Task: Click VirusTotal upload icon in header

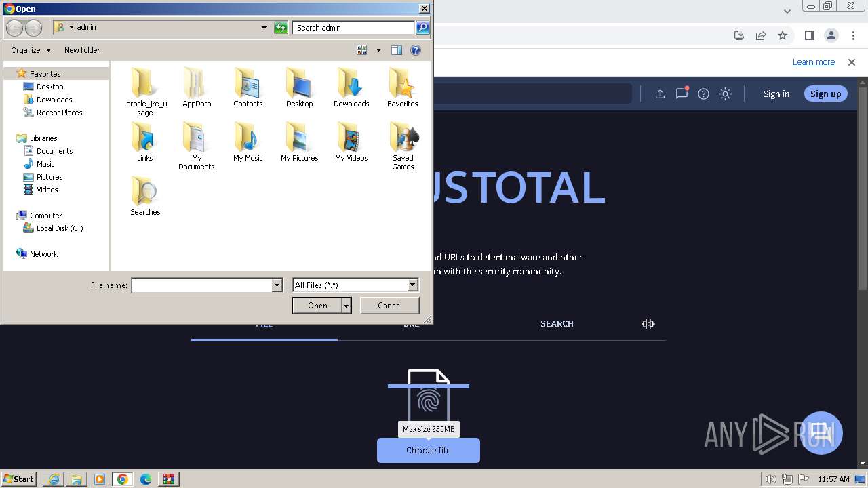Action: click(x=660, y=94)
